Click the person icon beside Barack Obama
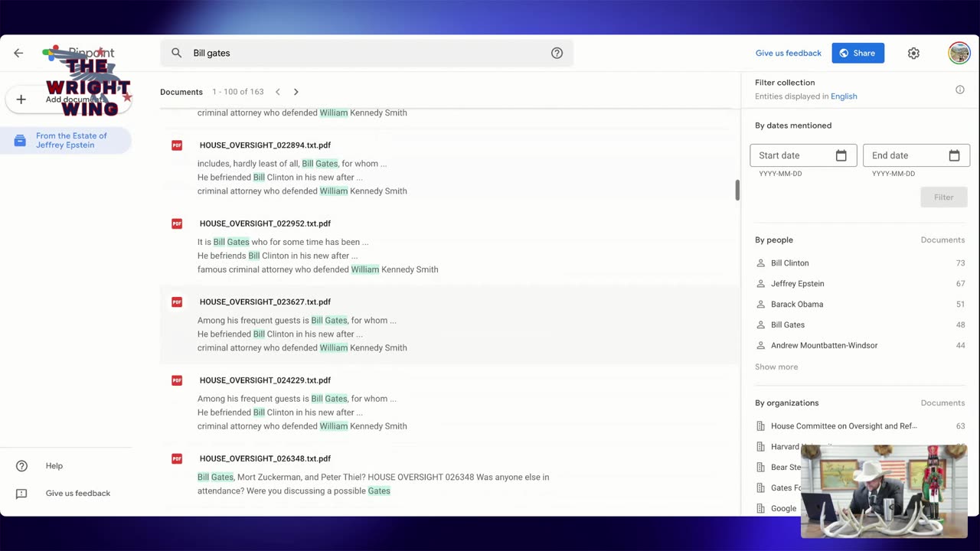 pyautogui.click(x=760, y=305)
